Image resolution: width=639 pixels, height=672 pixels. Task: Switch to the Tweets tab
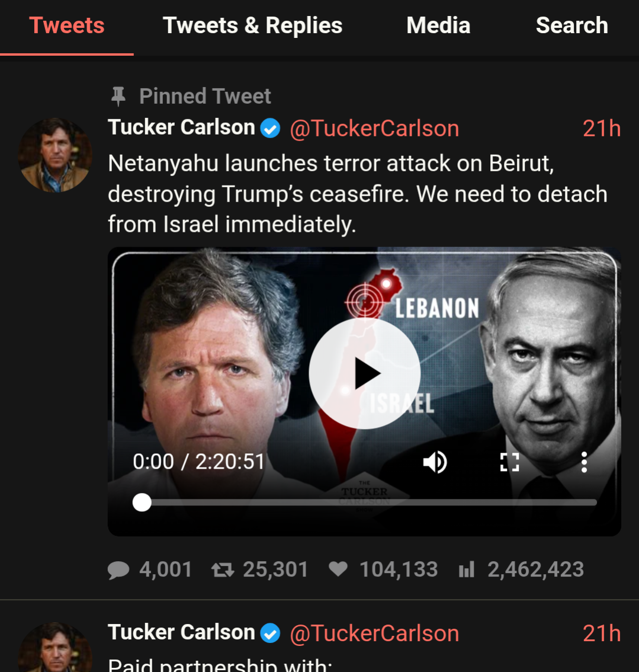[x=67, y=25]
